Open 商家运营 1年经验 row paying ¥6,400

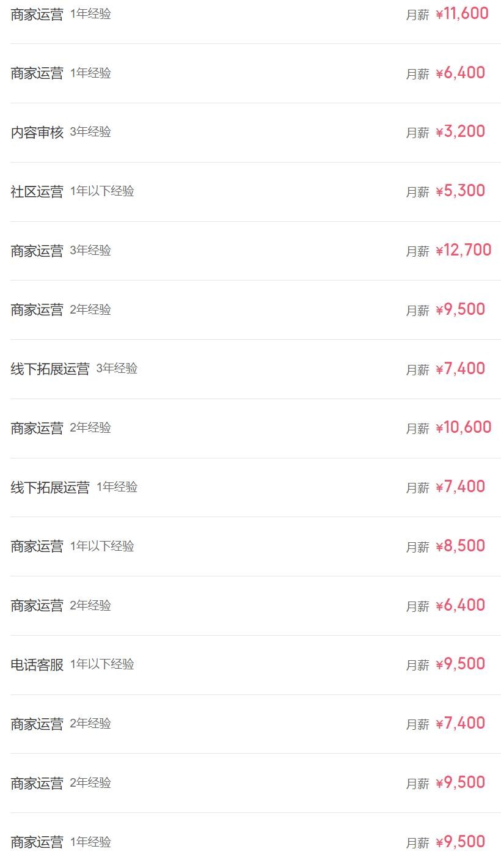tap(37, 73)
